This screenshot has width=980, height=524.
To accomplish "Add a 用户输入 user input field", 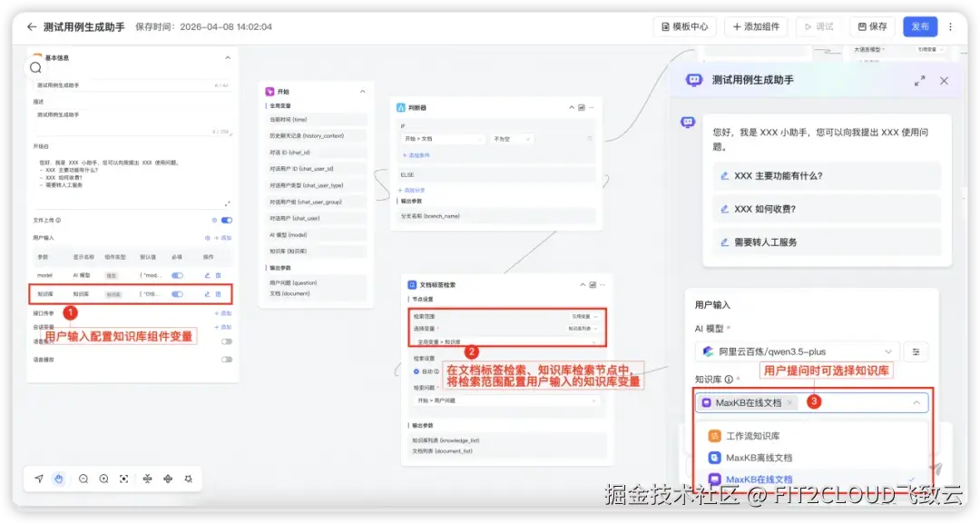I will (223, 238).
